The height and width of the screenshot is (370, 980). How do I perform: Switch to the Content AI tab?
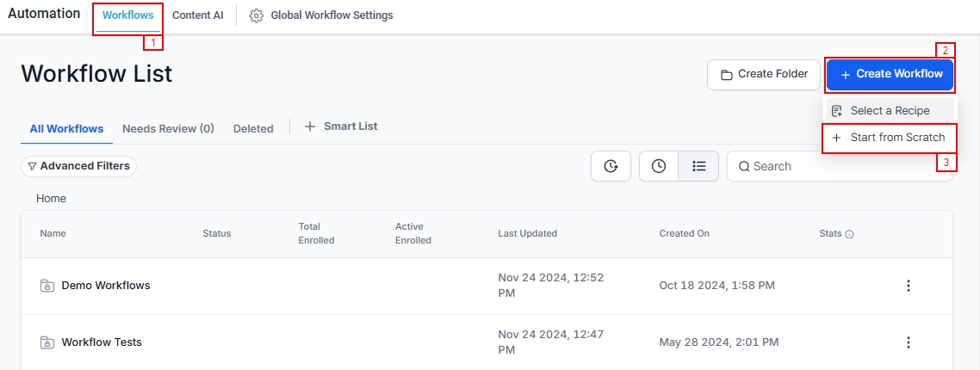[197, 15]
